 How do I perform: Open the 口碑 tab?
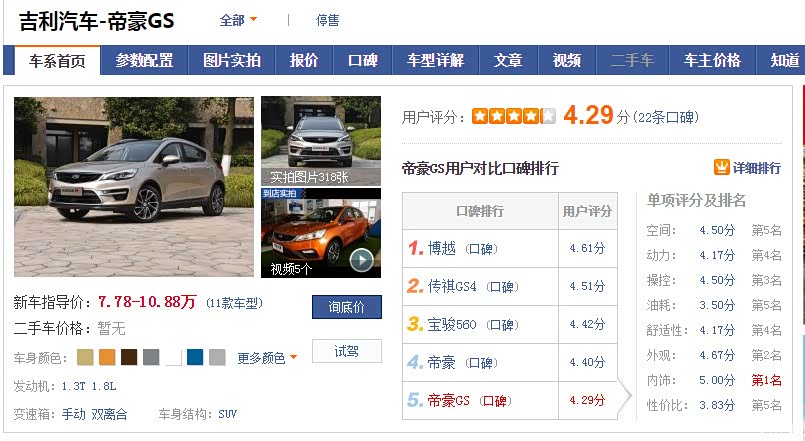pyautogui.click(x=363, y=61)
